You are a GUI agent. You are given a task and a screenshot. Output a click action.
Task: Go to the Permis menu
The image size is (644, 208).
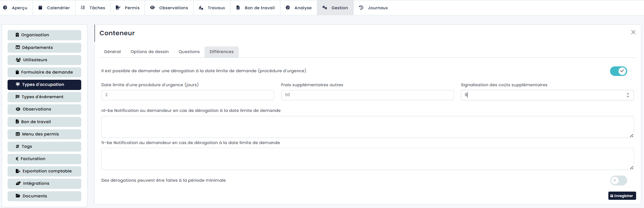[x=127, y=8]
